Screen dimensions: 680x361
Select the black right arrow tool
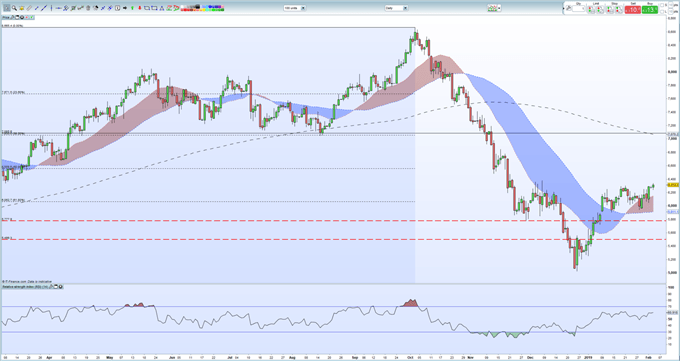[x=125, y=8]
